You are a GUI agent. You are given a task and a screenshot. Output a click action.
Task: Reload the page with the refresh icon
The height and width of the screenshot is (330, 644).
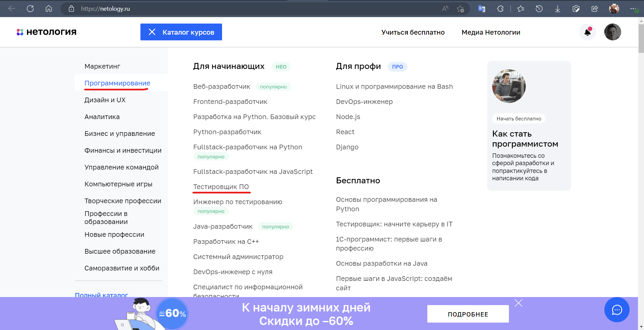[30, 9]
